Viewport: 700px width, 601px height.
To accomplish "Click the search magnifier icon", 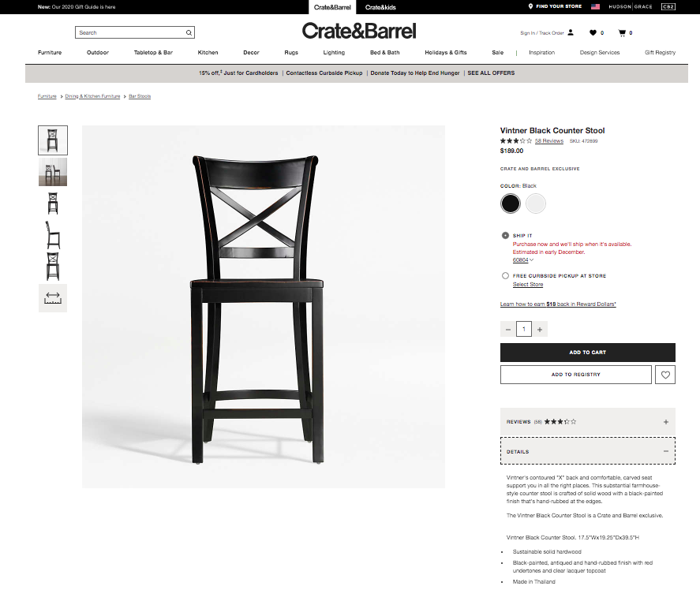I will 189,32.
